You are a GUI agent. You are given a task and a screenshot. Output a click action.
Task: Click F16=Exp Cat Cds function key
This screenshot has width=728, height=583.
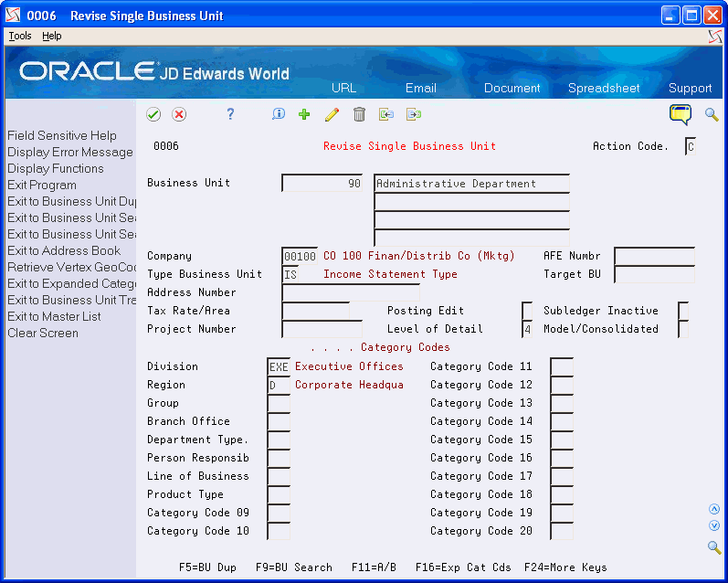tap(463, 567)
